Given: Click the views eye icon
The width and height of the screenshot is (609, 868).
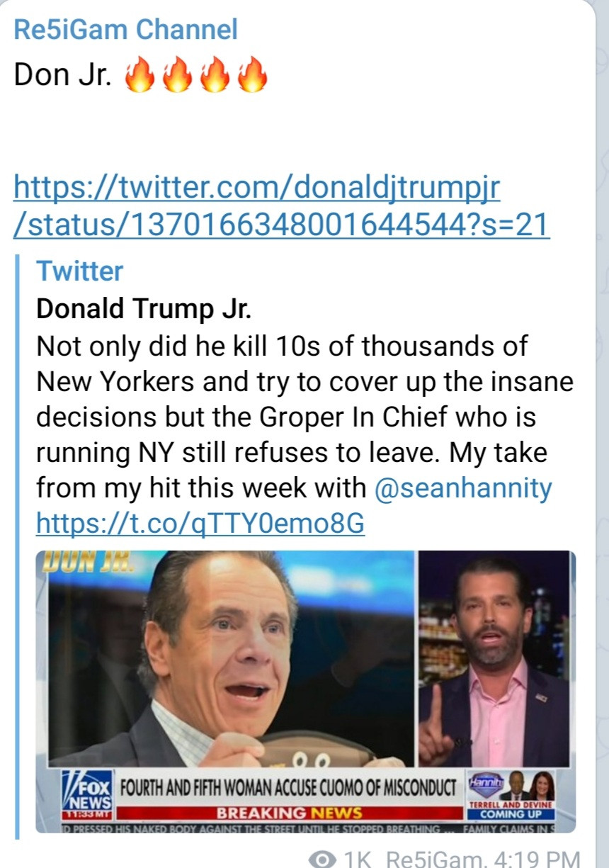Looking at the screenshot, I should pyautogui.click(x=324, y=858).
